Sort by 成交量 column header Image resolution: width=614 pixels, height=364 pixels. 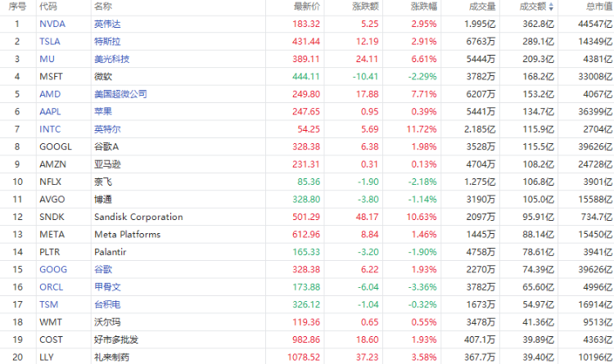482,7
